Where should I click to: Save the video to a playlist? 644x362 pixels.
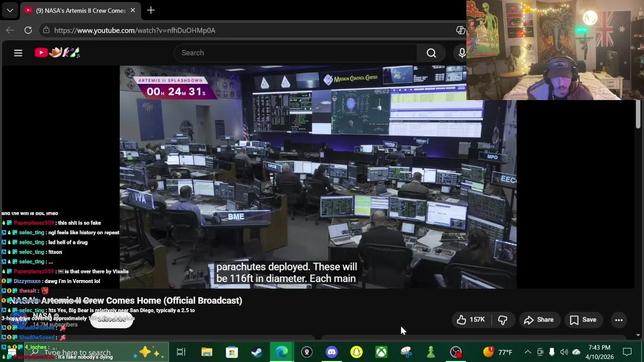point(583,320)
